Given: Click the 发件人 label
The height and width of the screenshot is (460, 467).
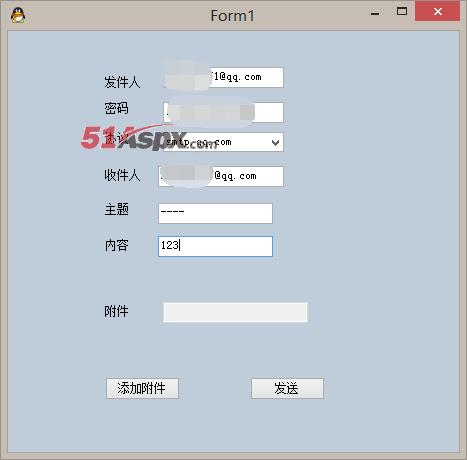Looking at the screenshot, I should [x=122, y=82].
